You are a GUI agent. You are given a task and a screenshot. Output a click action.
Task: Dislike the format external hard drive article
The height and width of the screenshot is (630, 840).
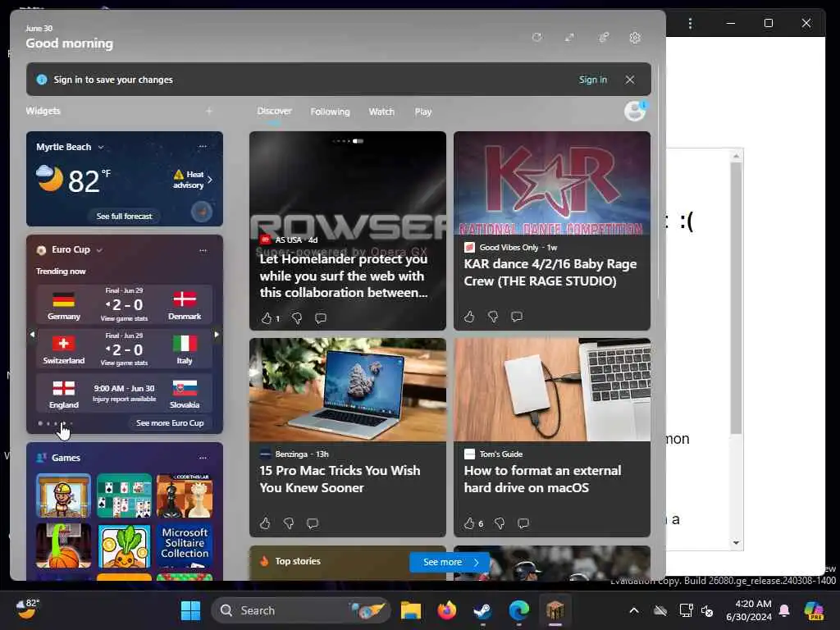pos(500,523)
